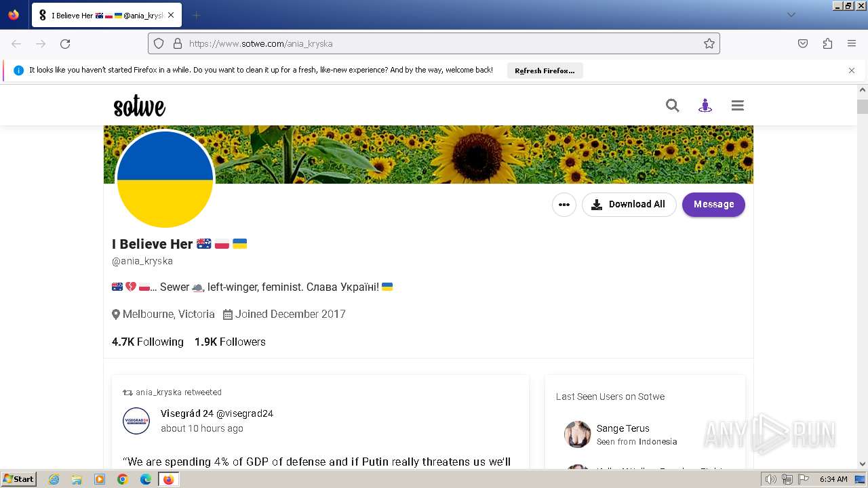Launch Chrome from taskbar
The width and height of the screenshot is (868, 488).
[x=123, y=479]
